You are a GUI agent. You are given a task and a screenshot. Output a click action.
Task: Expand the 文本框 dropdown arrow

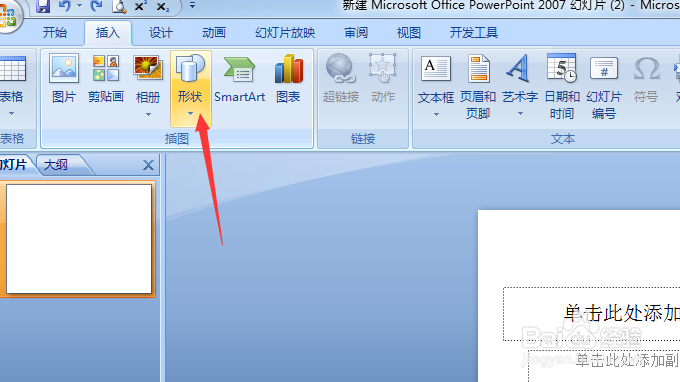(x=436, y=114)
